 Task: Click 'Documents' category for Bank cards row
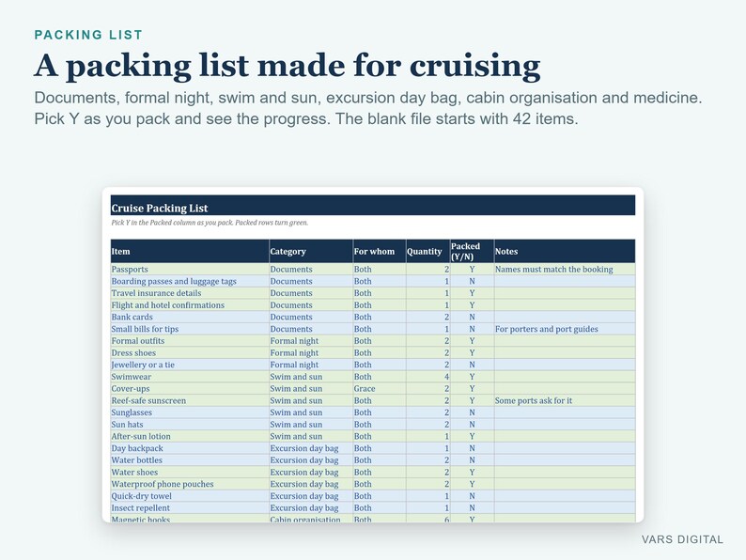pos(311,317)
